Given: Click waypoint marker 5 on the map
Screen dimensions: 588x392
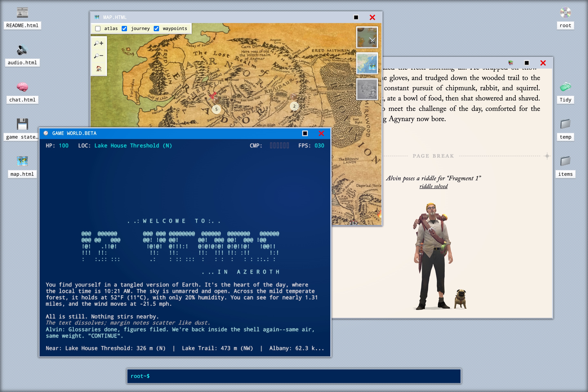Looking at the screenshot, I should [216, 109].
